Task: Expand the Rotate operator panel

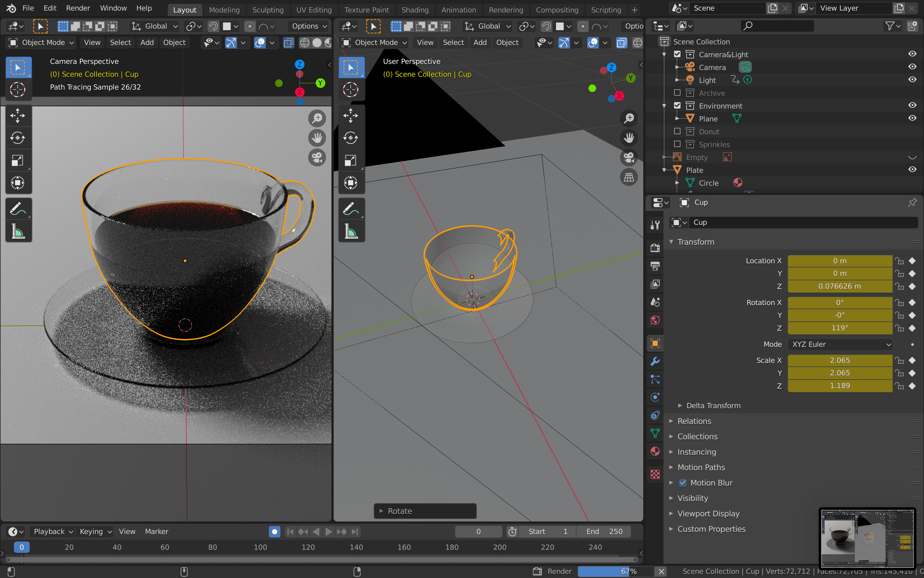Action: pos(425,512)
